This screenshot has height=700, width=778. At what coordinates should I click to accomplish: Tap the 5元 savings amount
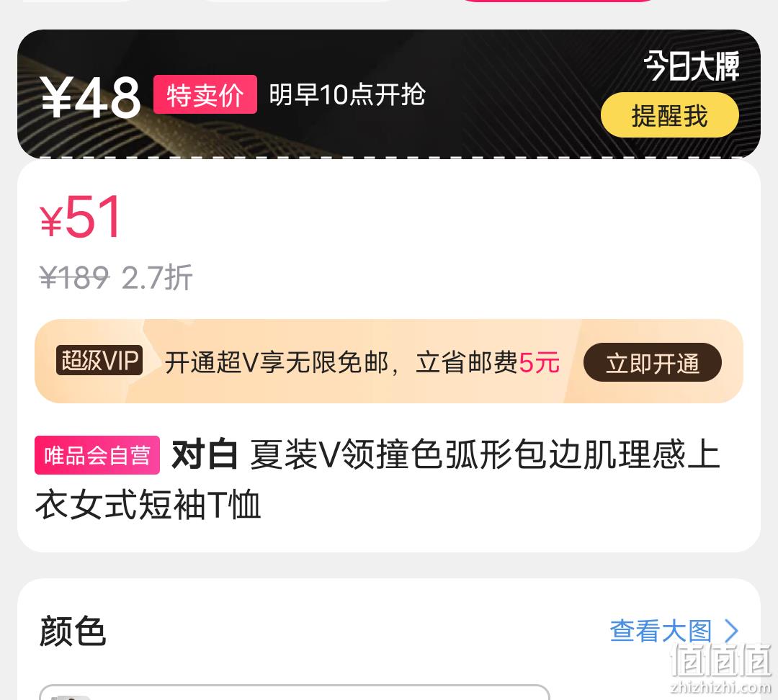click(539, 362)
